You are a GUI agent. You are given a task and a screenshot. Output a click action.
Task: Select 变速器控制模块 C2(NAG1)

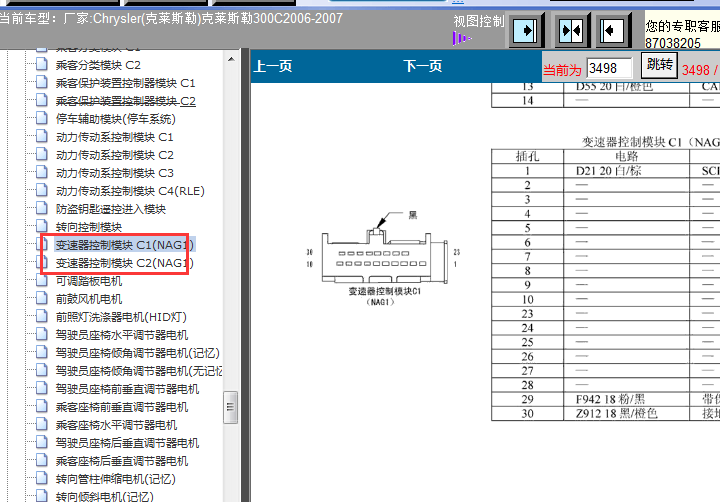click(124, 263)
